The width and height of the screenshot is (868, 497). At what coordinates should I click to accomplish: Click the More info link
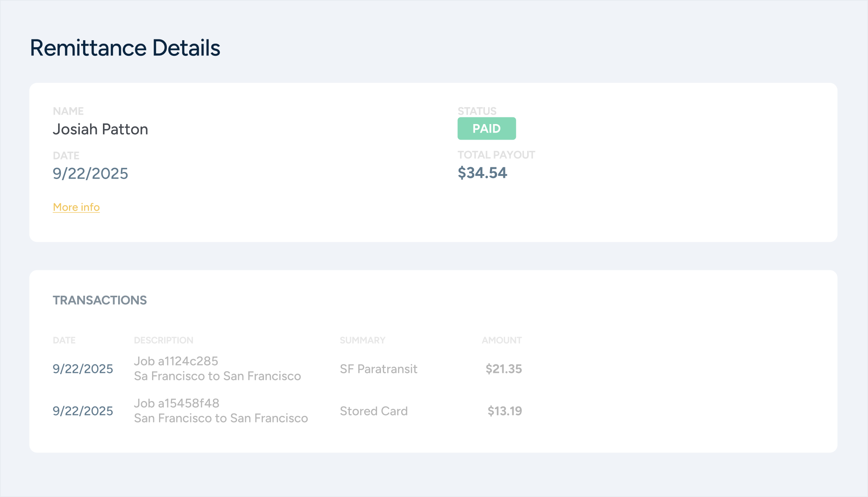[76, 207]
